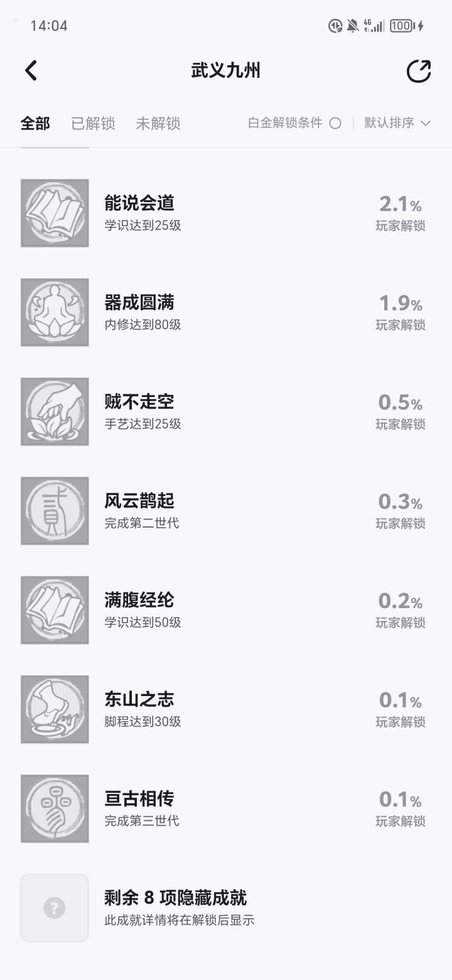The image size is (452, 980).
Task: Tap the share icon top right
Action: point(419,71)
